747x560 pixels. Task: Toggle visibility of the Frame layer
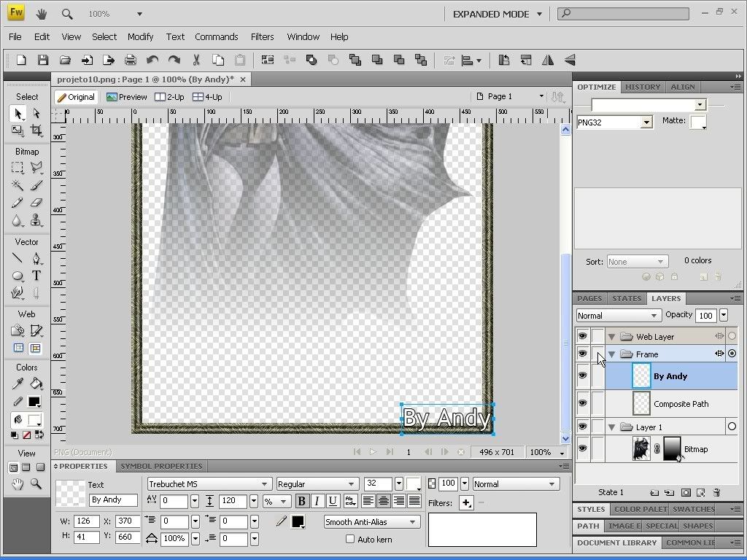tap(582, 354)
